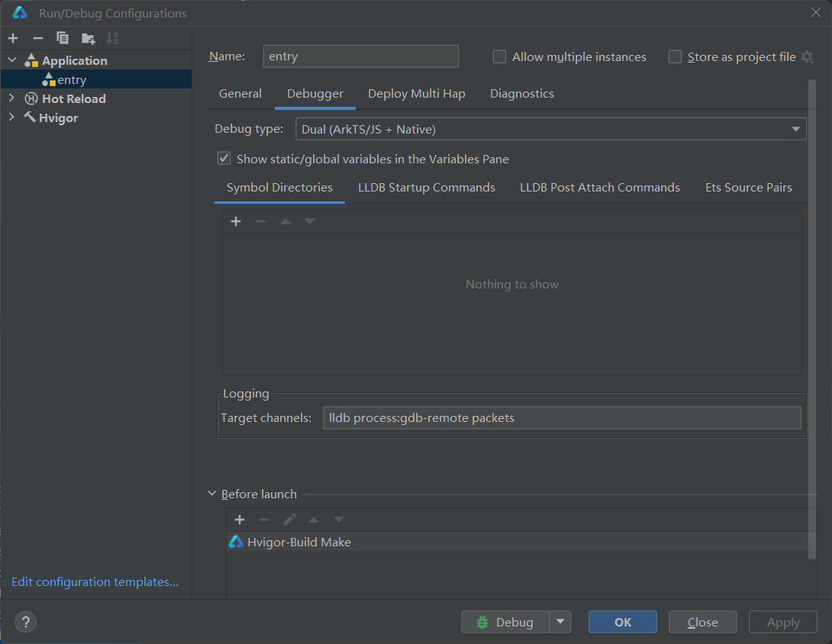The height and width of the screenshot is (644, 832).
Task: Open project file storage settings gear
Action: (807, 56)
